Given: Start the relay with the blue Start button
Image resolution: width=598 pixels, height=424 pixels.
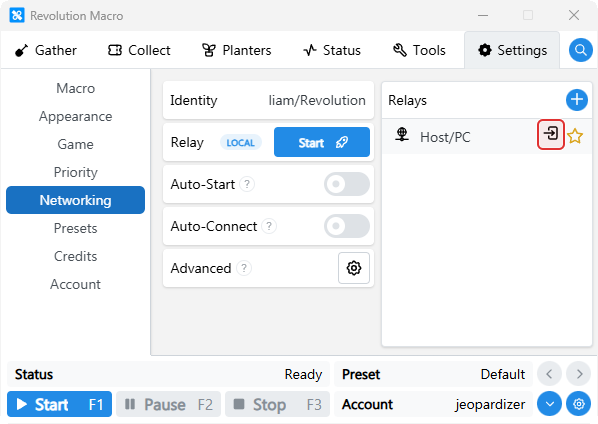Looking at the screenshot, I should pos(322,142).
